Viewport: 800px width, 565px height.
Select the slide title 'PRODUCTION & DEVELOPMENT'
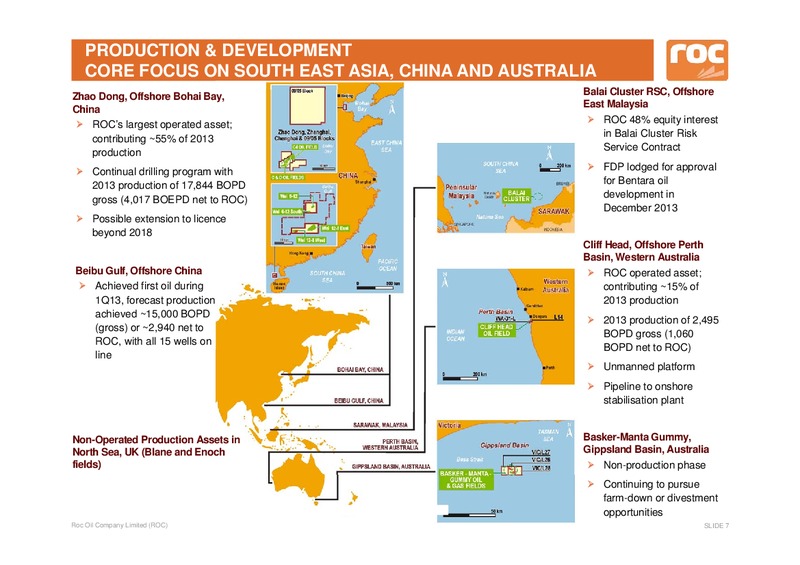(x=218, y=50)
